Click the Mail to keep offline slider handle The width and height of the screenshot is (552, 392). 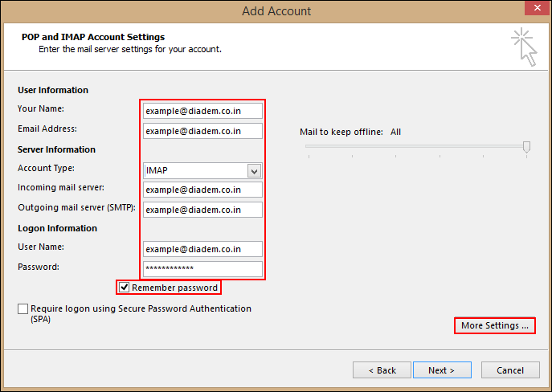tap(526, 146)
